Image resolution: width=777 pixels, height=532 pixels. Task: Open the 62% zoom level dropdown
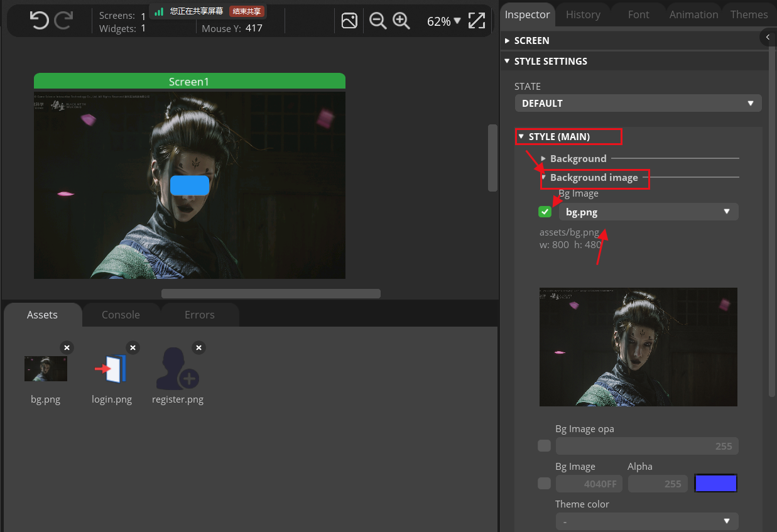444,21
